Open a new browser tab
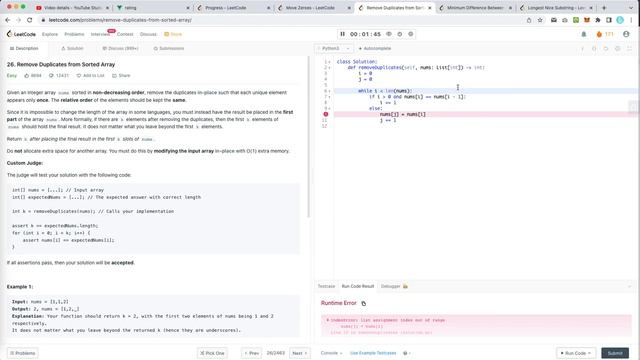The width and height of the screenshot is (640, 360). click(604, 8)
